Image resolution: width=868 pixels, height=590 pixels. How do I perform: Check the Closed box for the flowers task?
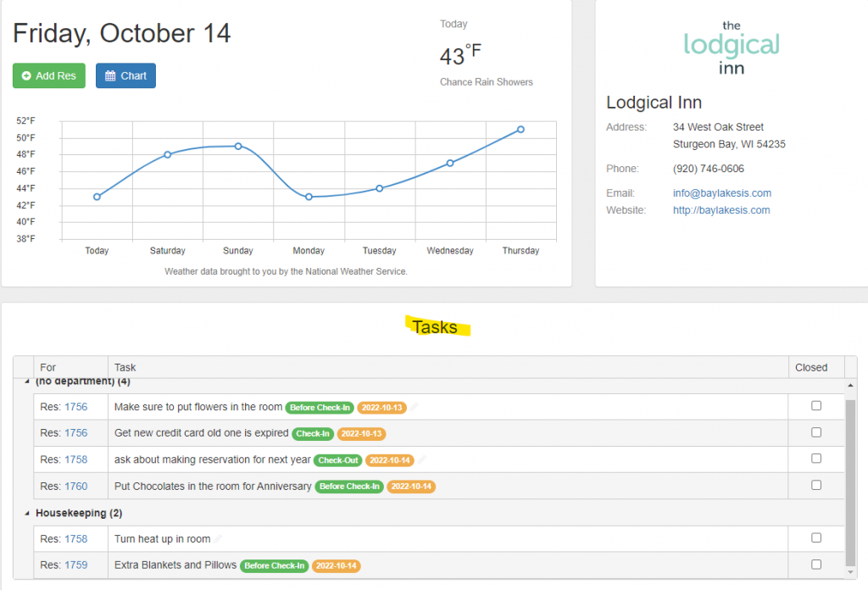pos(816,406)
